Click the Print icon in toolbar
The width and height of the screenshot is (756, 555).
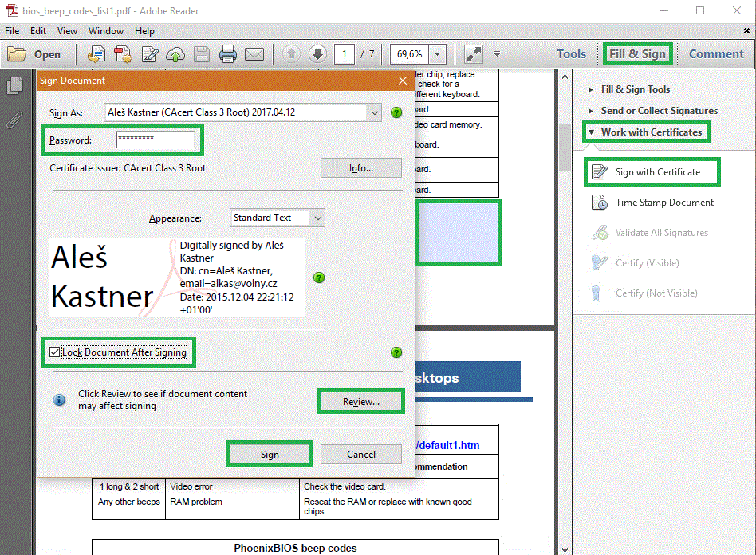(228, 54)
